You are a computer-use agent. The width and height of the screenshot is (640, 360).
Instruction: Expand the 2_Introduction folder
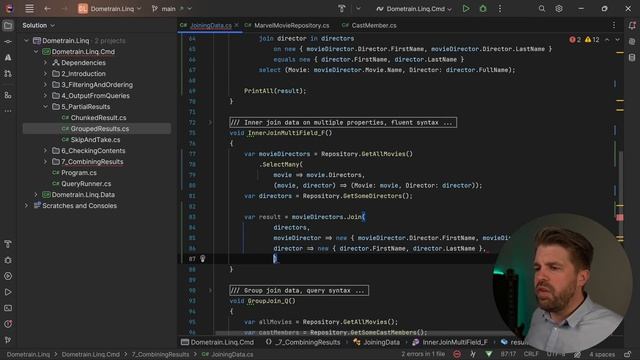click(45, 74)
